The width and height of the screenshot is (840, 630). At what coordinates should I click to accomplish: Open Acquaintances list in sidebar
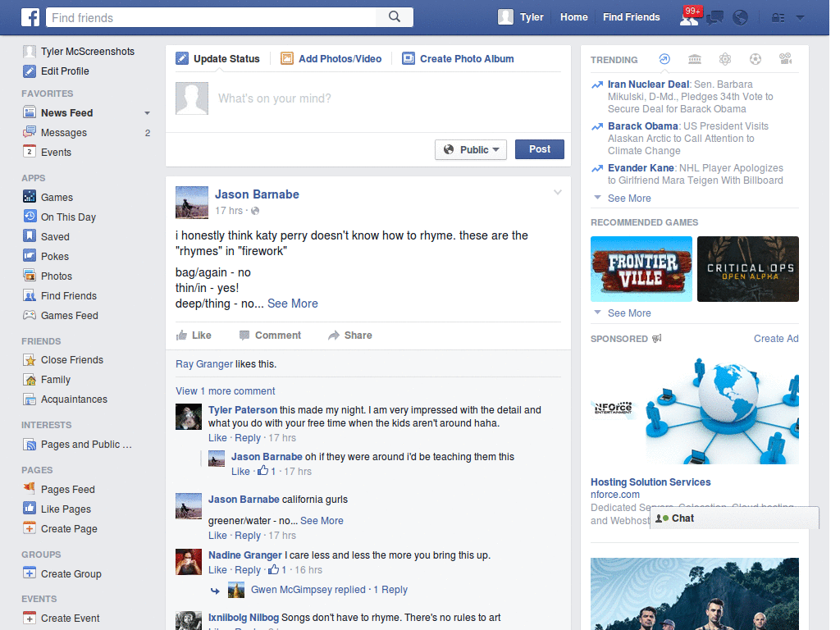point(74,399)
